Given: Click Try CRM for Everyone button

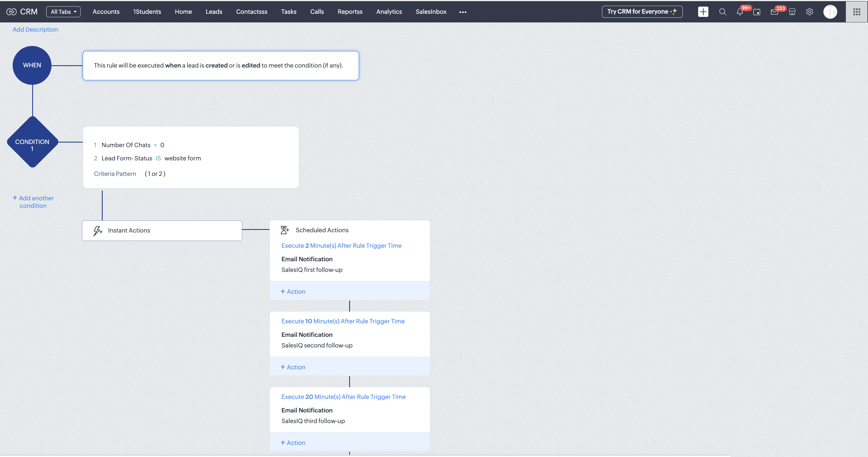Looking at the screenshot, I should 642,12.
